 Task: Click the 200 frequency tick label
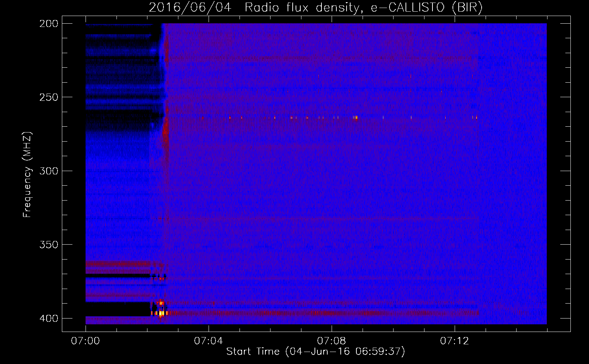49,24
